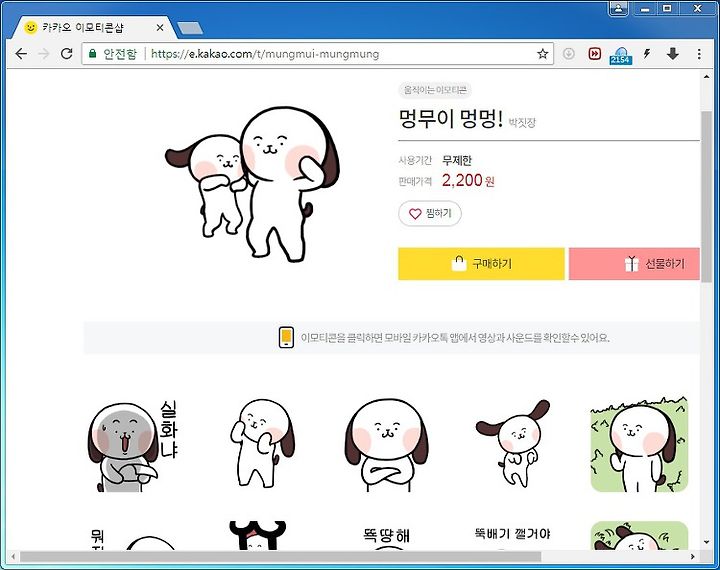Click the 무제한 usage period text
This screenshot has width=720, height=570.
[x=457, y=160]
